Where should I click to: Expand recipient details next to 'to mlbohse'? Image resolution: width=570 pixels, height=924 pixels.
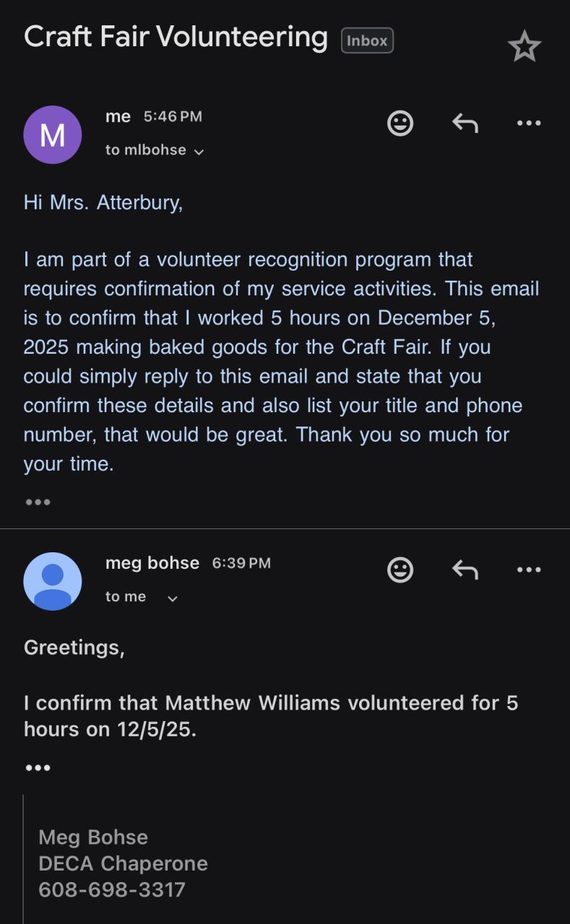pyautogui.click(x=199, y=152)
